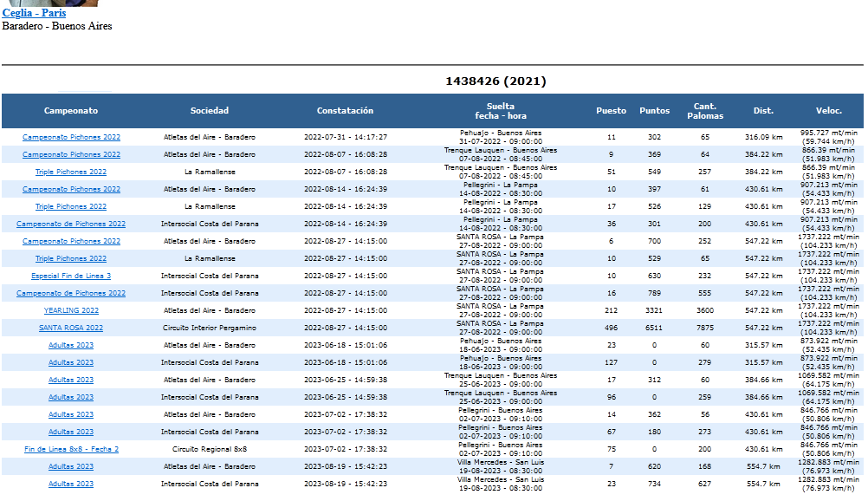Open Triple Pichones 2022 from the 2022-08-27 row
The width and height of the screenshot is (868, 501).
(71, 258)
